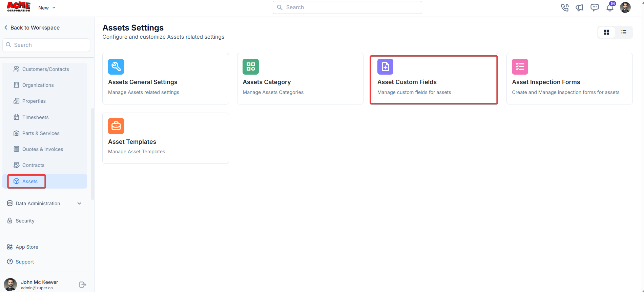644x292 pixels.
Task: Click the sidebar settings search field
Action: pyautogui.click(x=46, y=45)
